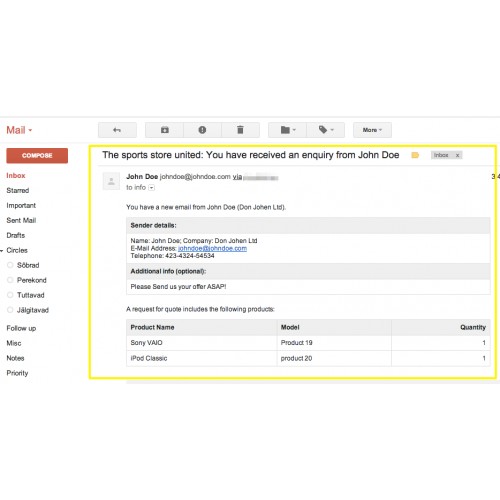500x500 pixels.
Task: Open the More actions dropdown
Action: (x=372, y=130)
